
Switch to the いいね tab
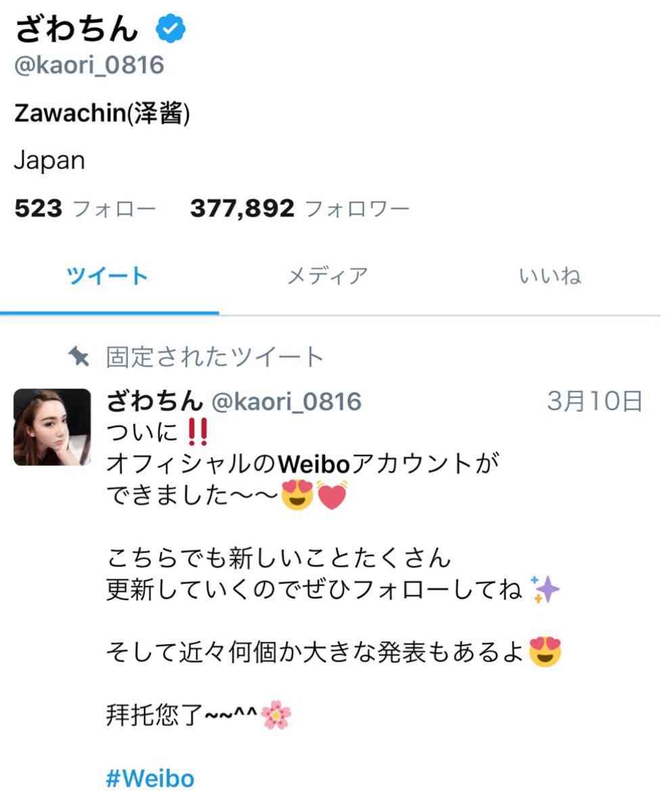pos(550,276)
